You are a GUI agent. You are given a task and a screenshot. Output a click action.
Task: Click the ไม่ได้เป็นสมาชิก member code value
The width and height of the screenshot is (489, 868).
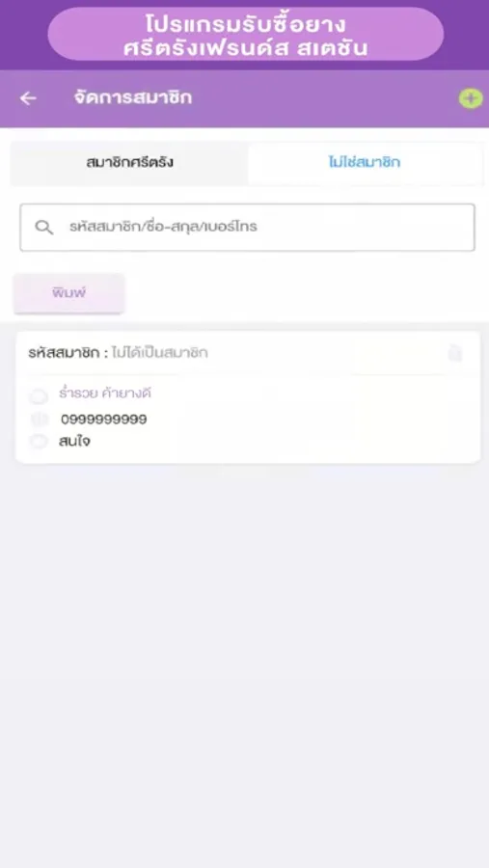(160, 353)
